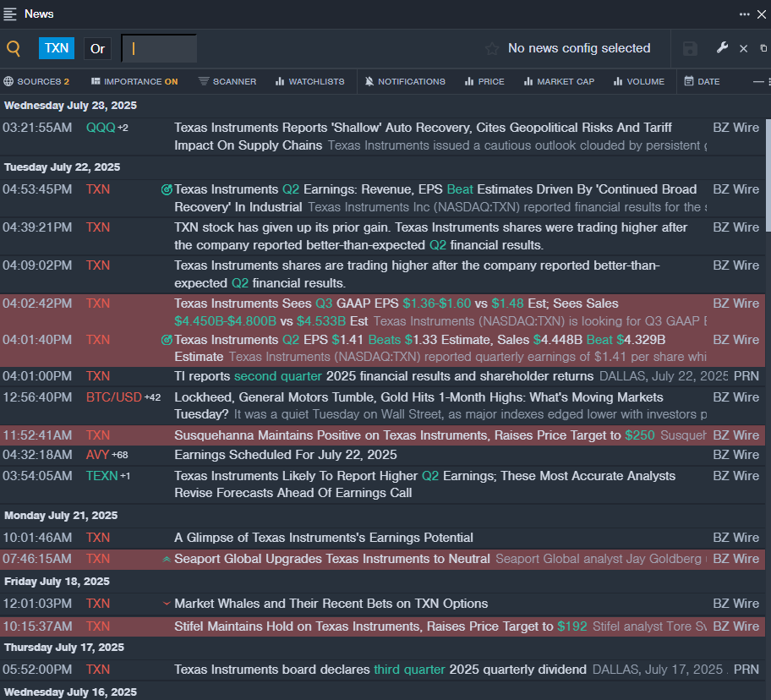Open 'TXN stock has given up its prior gain' story
Viewport: 771px width, 700px height.
431,237
